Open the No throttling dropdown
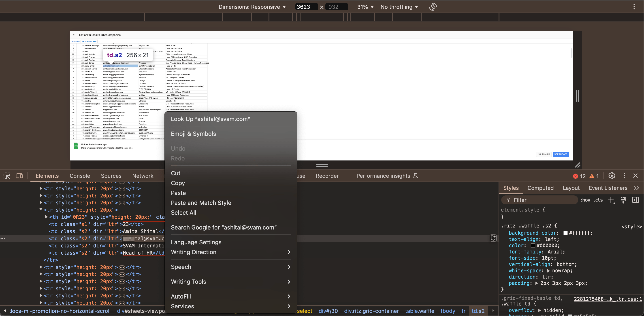This screenshot has width=644, height=316. 399,7
